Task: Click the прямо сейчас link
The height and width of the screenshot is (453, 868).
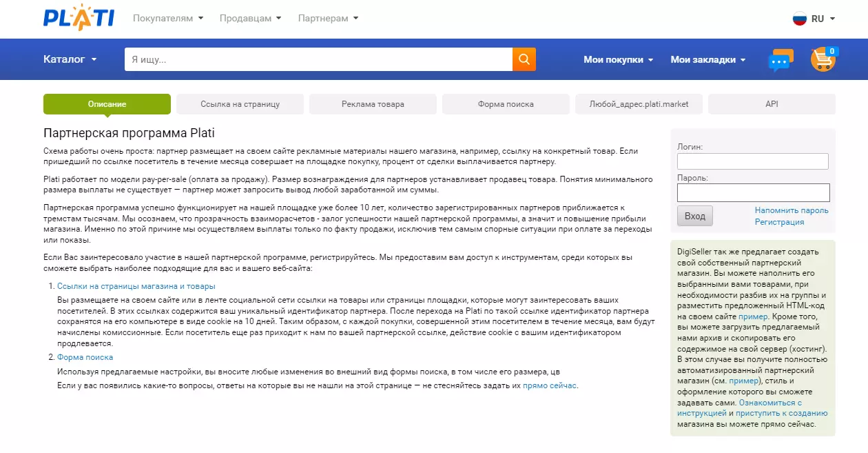Action: (x=550, y=385)
